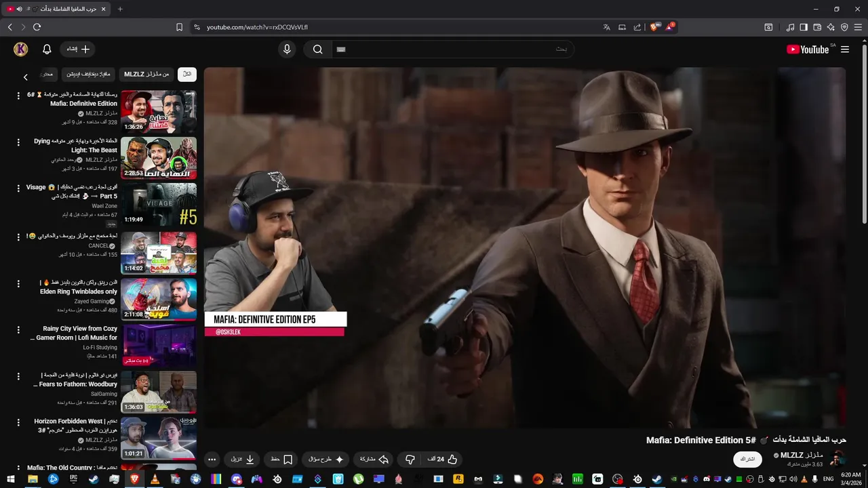Open options menu for Visage Part 5
The height and width of the screenshot is (488, 868).
coord(18,188)
